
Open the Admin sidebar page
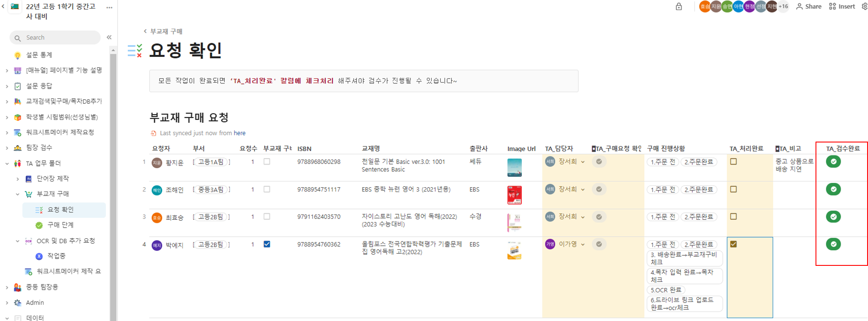pos(35,302)
